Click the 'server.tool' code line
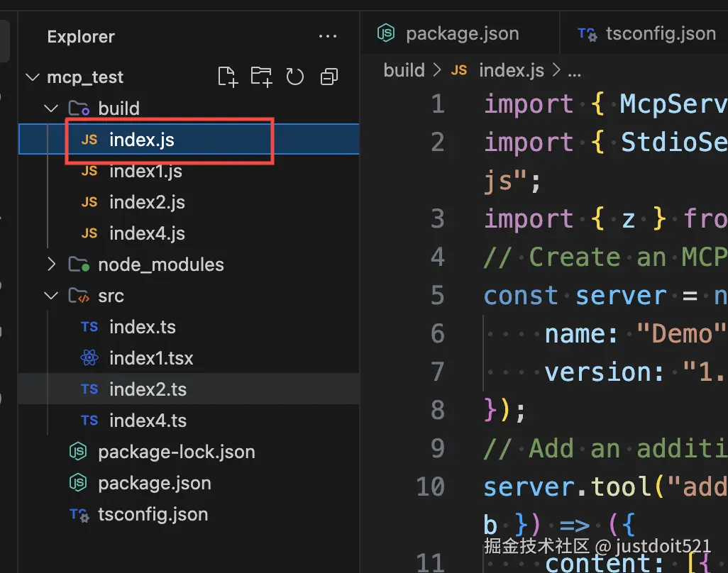This screenshot has width=728, height=573. (605, 487)
